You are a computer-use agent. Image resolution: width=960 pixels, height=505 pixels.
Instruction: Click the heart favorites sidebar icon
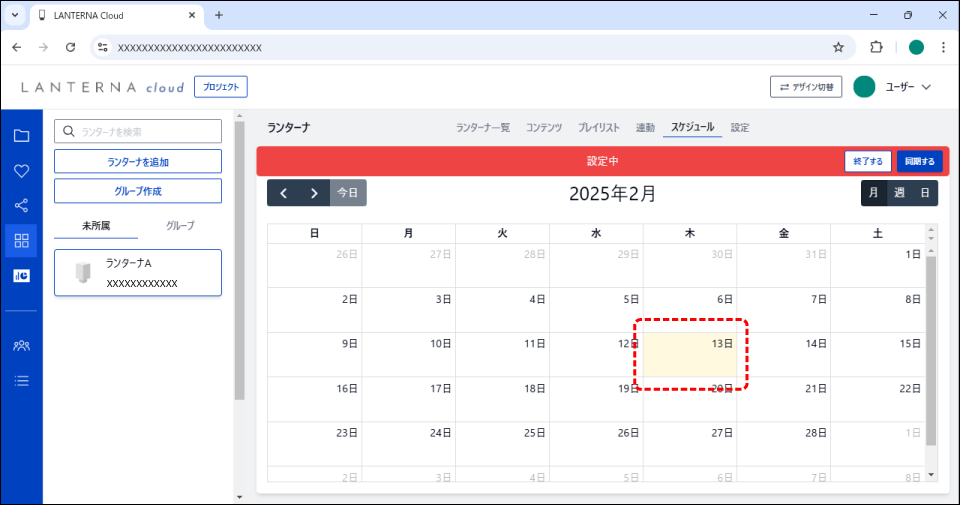click(x=21, y=171)
